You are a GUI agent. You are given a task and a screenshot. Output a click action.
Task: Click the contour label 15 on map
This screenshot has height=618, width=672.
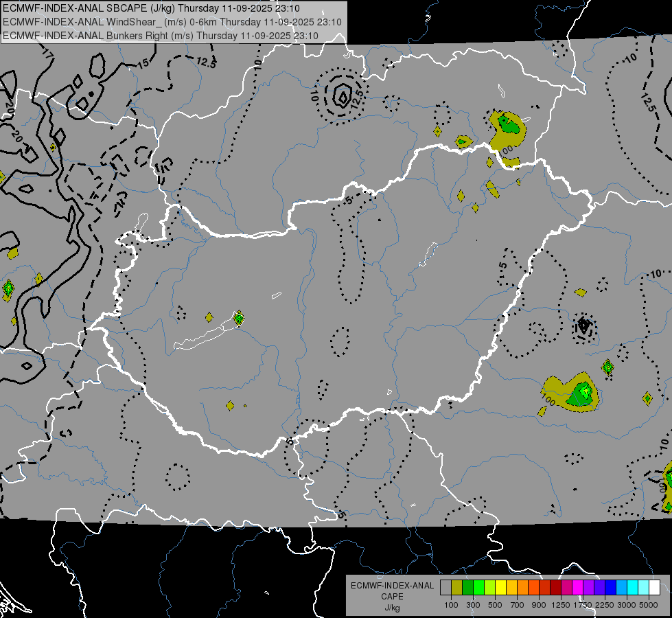pos(143,63)
